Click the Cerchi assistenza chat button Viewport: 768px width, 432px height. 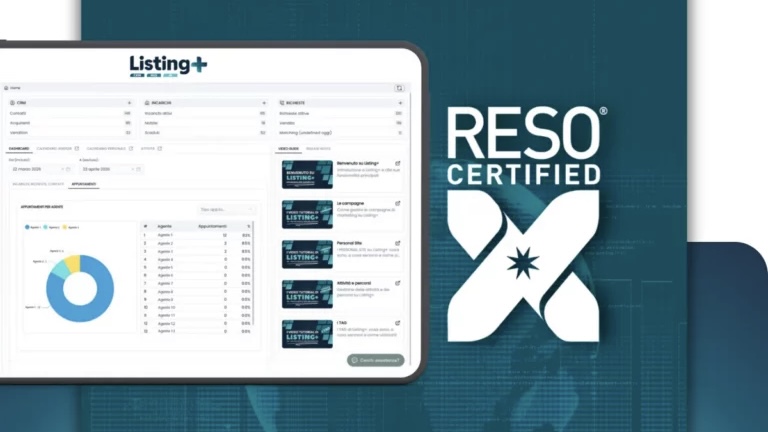[376, 360]
